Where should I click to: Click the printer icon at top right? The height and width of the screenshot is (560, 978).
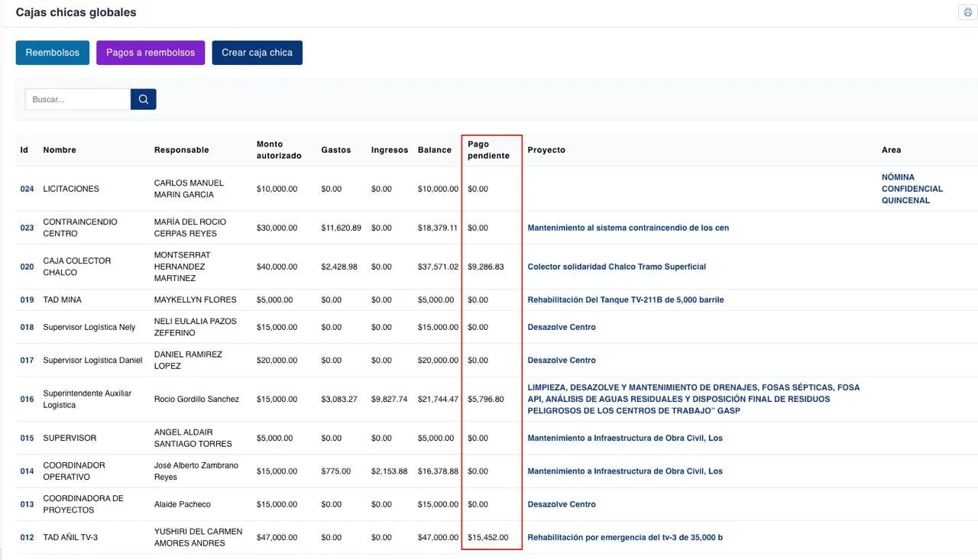point(967,12)
